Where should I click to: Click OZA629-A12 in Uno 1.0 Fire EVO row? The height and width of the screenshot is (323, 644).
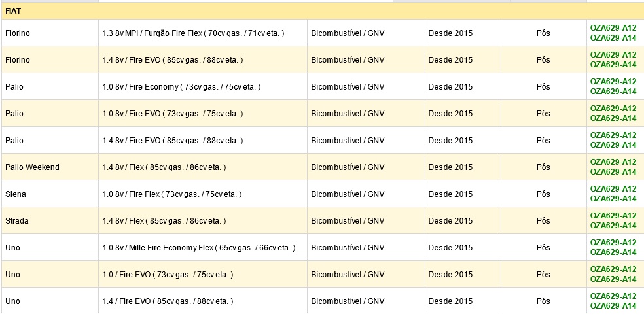(613, 269)
